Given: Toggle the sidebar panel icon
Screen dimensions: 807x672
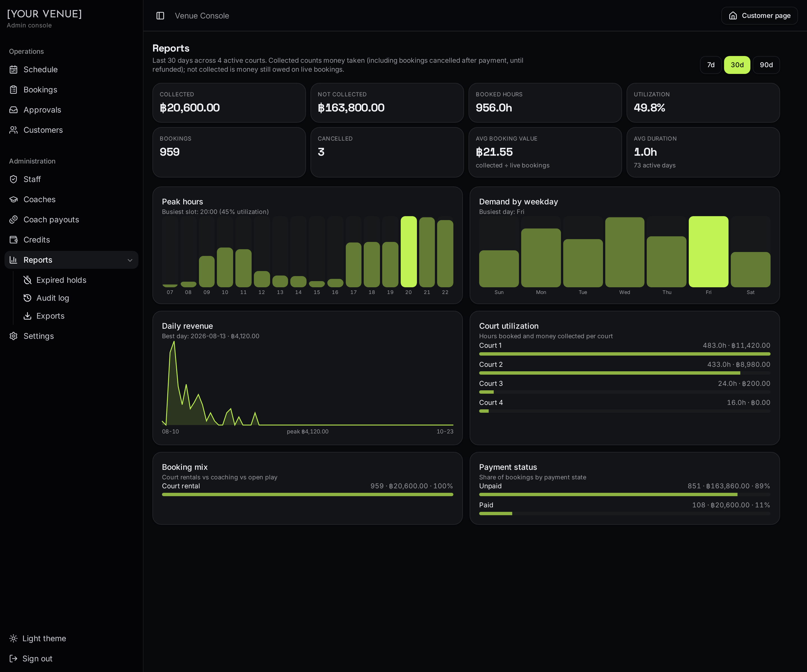Looking at the screenshot, I should 160,16.
